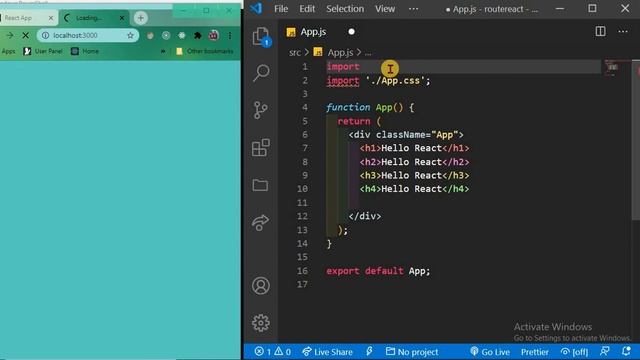Image resolution: width=640 pixels, height=360 pixels.
Task: Close the Loading browser tab
Action: pos(122,18)
